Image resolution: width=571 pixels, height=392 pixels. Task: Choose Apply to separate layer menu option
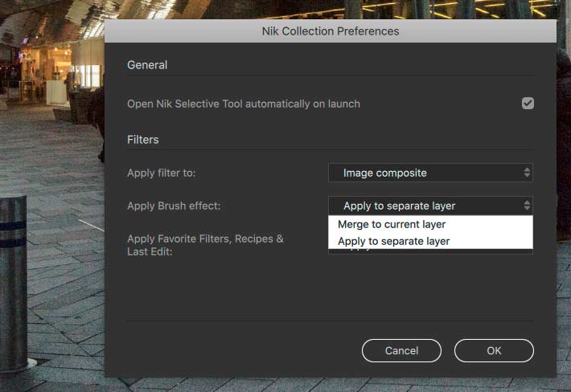430,241
